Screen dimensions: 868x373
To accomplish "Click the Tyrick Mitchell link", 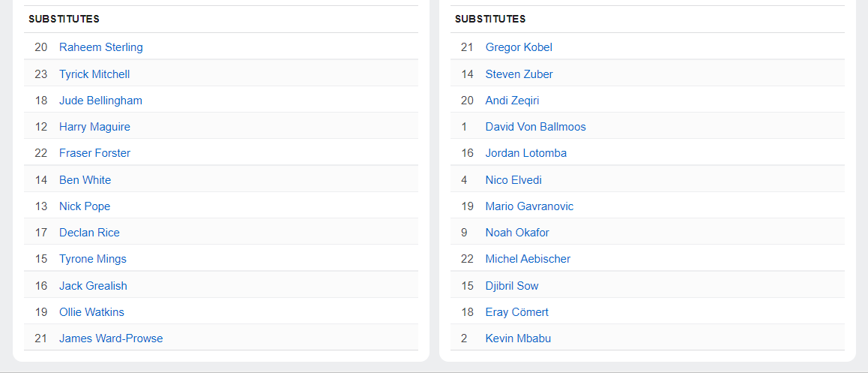I will click(94, 74).
